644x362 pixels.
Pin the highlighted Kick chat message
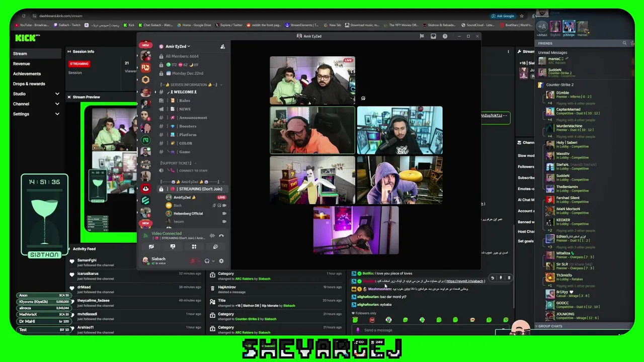pyautogui.click(x=501, y=278)
